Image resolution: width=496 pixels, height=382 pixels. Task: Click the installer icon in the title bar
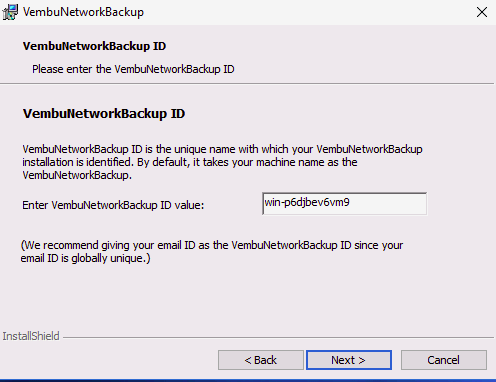tap(10, 12)
